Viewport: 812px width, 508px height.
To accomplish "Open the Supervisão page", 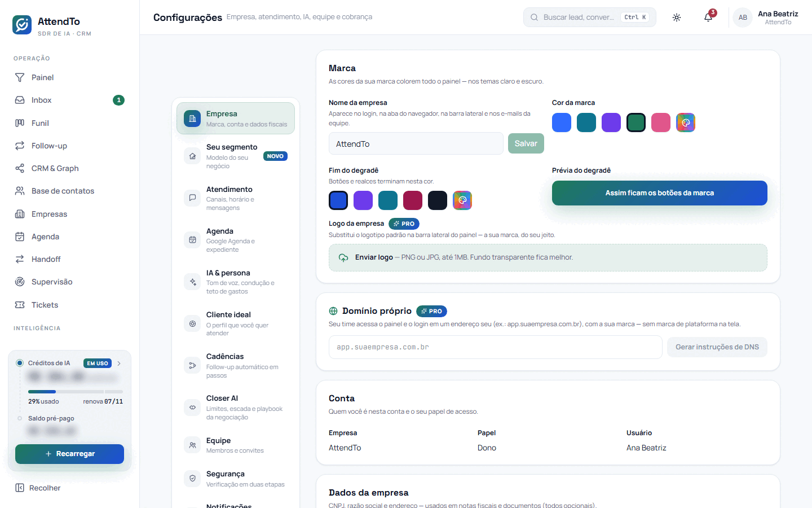I will (x=69, y=282).
